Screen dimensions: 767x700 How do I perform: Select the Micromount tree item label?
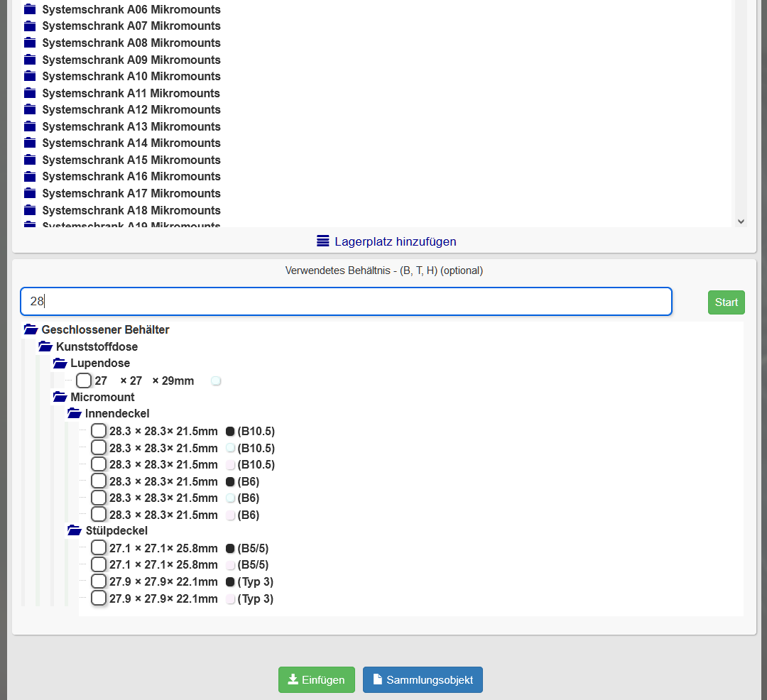click(102, 397)
